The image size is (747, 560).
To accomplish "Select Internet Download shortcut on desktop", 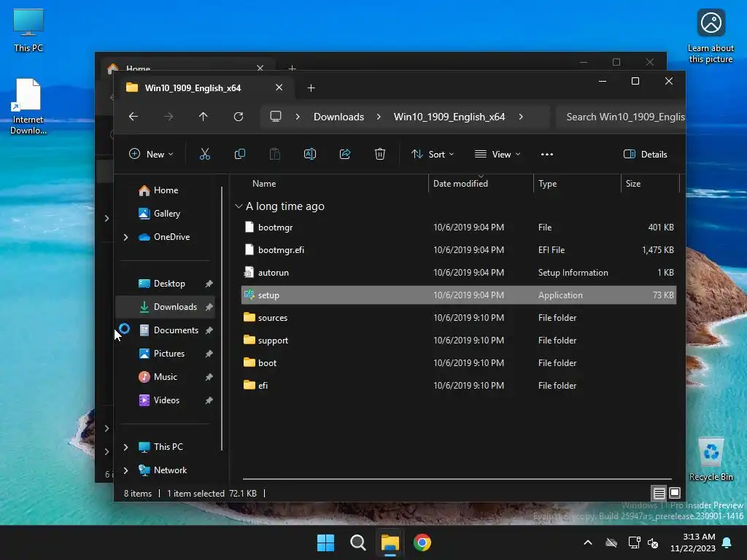I will (28, 106).
